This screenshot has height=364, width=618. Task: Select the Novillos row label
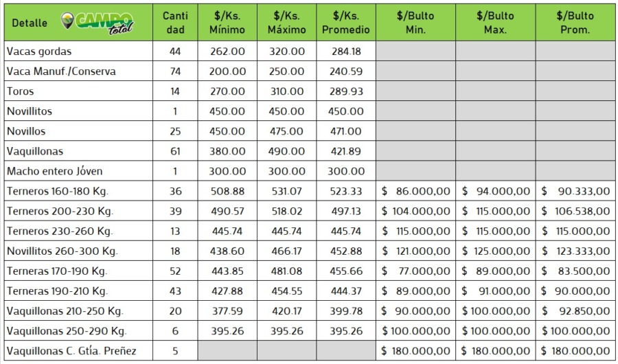[x=25, y=131]
